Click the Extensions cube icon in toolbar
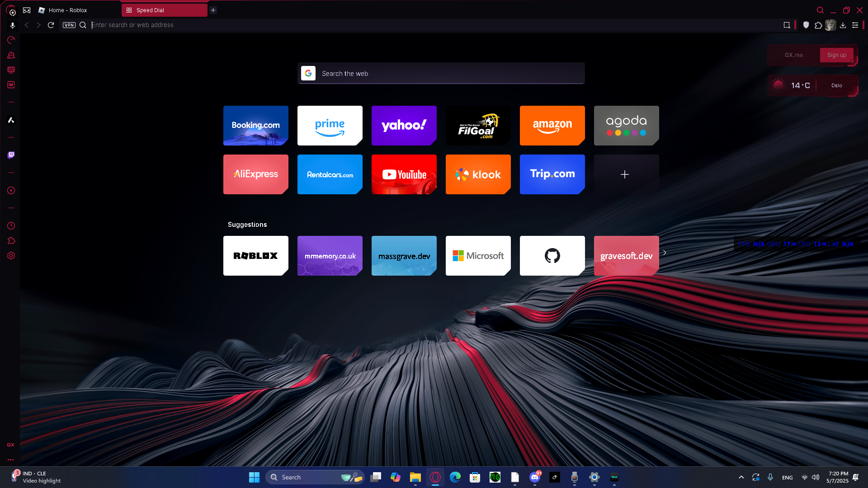The image size is (868, 488). click(x=818, y=25)
